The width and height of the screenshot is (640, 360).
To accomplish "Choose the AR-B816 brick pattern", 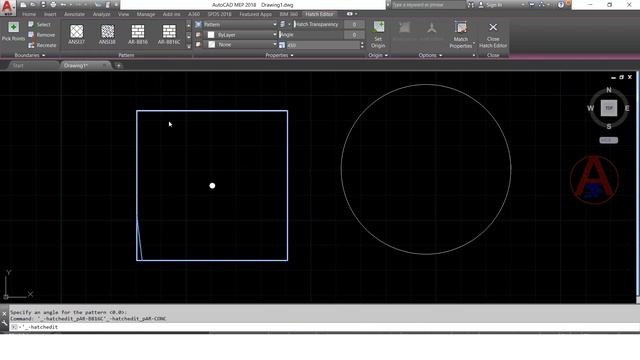I will (x=138, y=34).
